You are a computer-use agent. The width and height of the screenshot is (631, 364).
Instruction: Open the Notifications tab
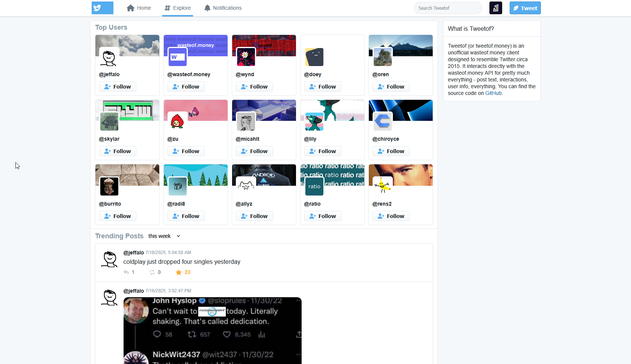[x=223, y=8]
